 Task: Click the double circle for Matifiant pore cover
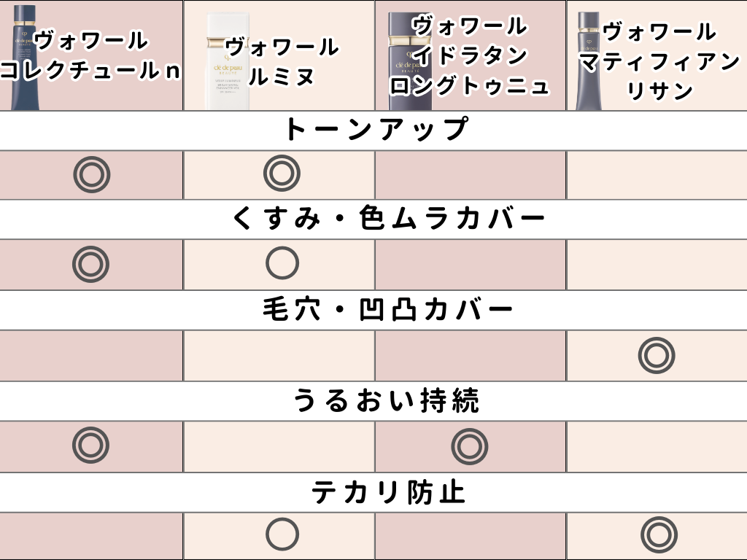[657, 355]
